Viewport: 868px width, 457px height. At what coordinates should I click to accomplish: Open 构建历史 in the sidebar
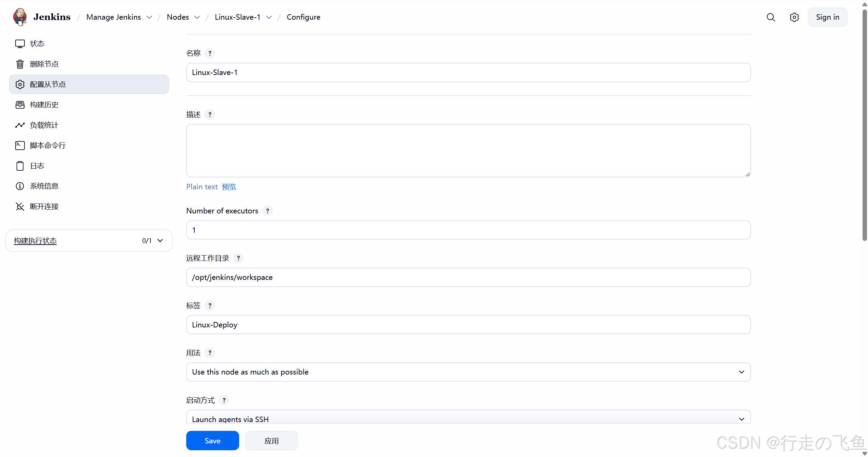pos(89,105)
